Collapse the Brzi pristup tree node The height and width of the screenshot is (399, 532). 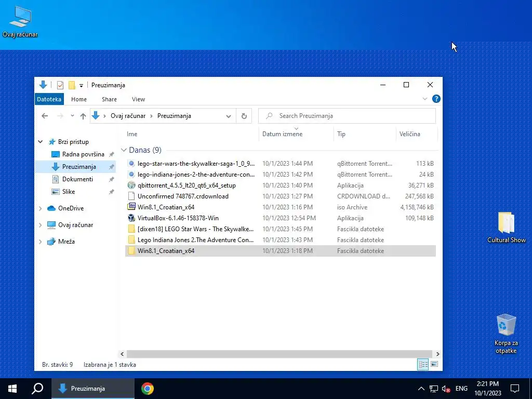[x=41, y=142]
